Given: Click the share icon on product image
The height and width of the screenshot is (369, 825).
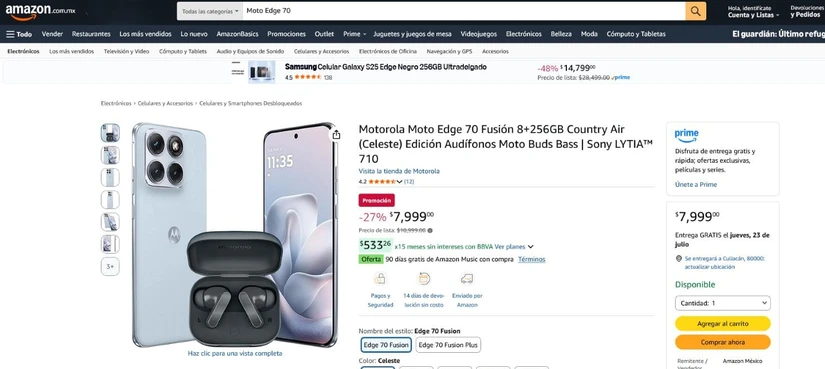Looking at the screenshot, I should [336, 135].
